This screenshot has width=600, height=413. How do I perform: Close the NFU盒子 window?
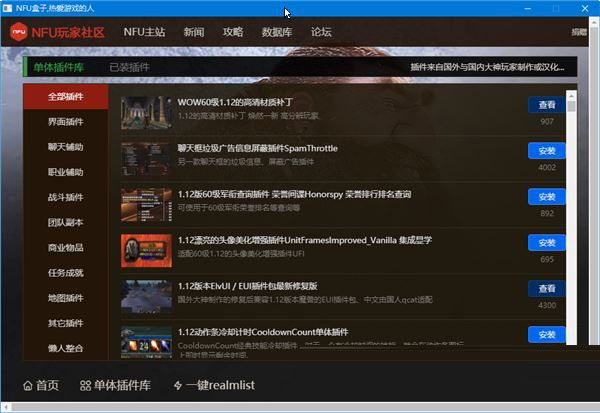pyautogui.click(x=585, y=8)
